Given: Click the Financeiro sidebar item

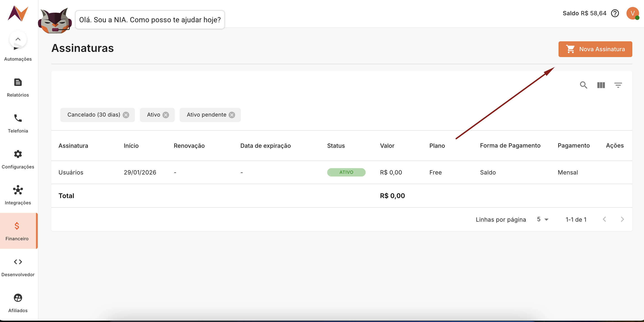Looking at the screenshot, I should click(17, 231).
